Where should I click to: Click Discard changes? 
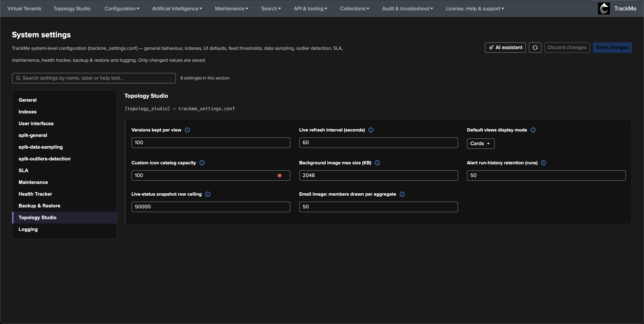pos(567,48)
